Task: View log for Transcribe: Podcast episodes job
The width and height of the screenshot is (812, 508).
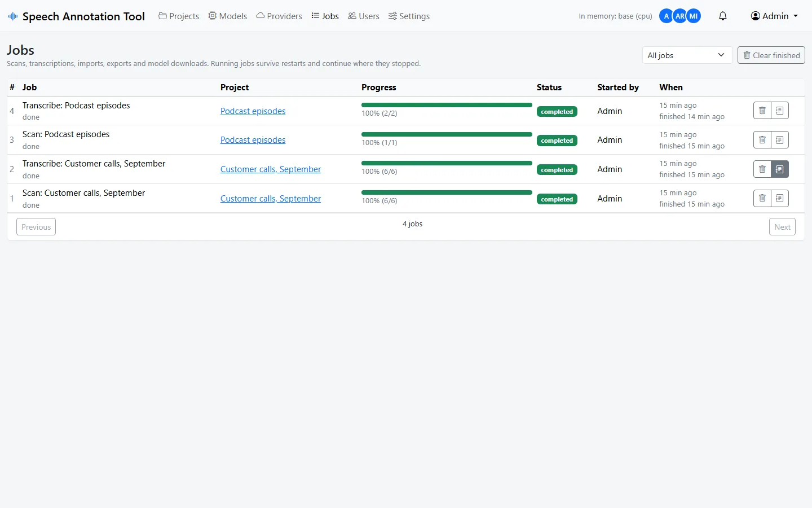Action: click(780, 111)
